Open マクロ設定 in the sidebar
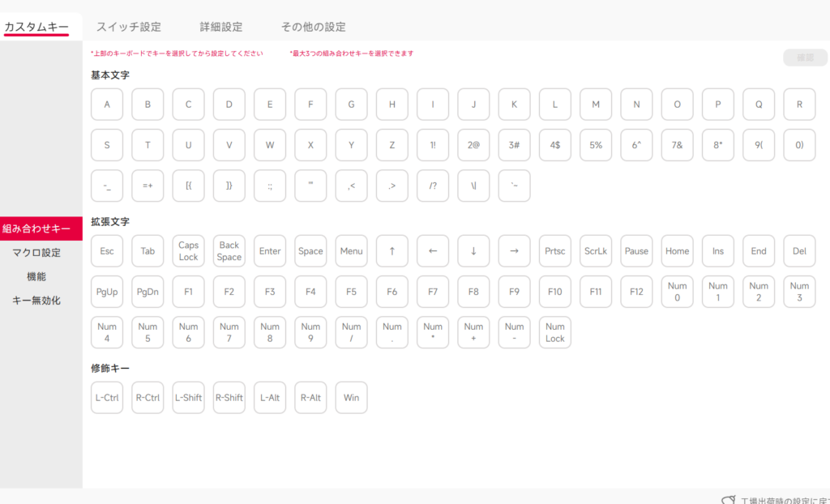 coord(36,253)
